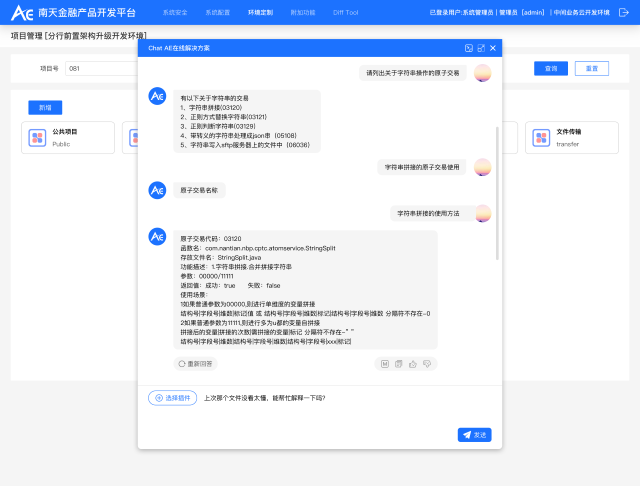Click the 选择插件 plugin selector
640x486 pixels.
172,397
